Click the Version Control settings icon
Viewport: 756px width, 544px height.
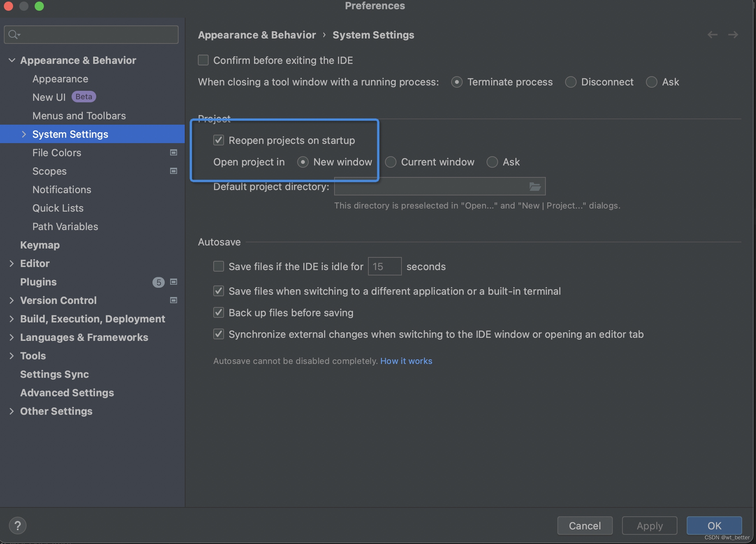point(174,299)
